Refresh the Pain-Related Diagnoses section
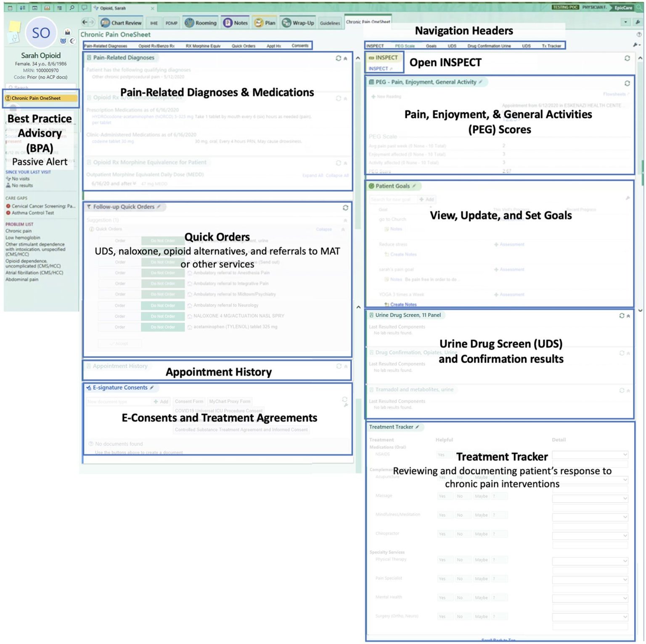The image size is (646, 644). click(338, 58)
